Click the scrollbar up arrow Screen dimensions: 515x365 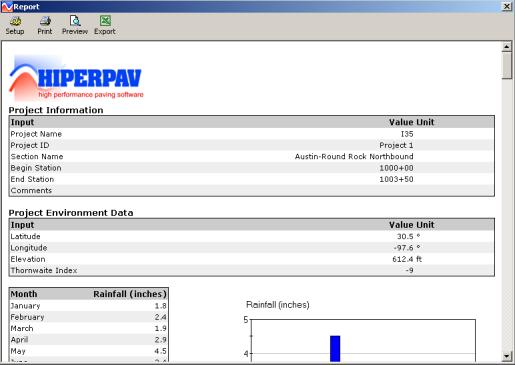(507, 47)
